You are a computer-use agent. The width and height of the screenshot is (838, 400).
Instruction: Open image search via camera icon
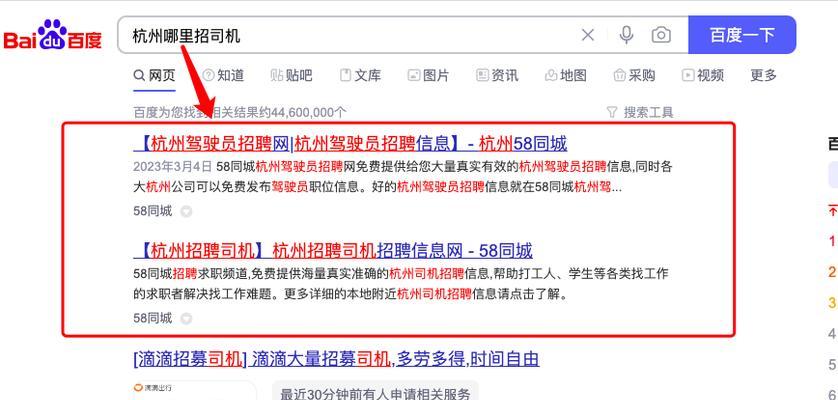(661, 35)
